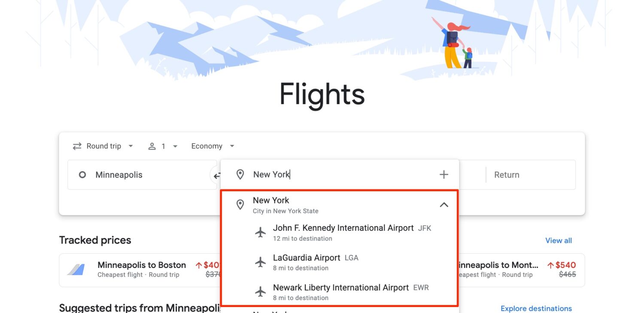Click the airline logo on Minneapolis to Boston card

(x=76, y=270)
